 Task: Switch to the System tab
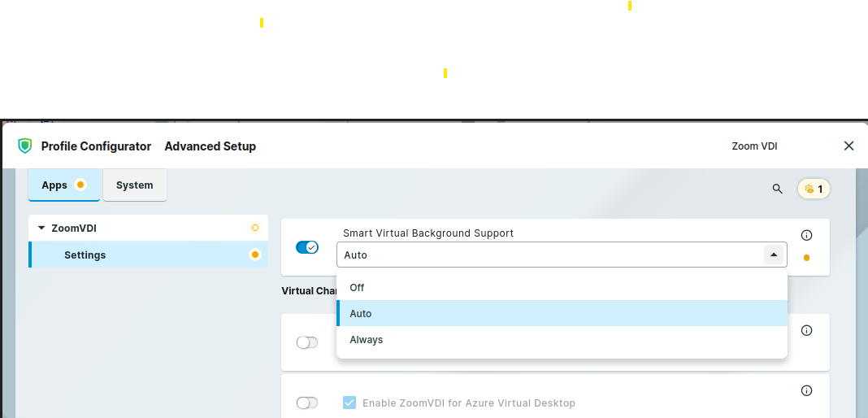click(135, 185)
